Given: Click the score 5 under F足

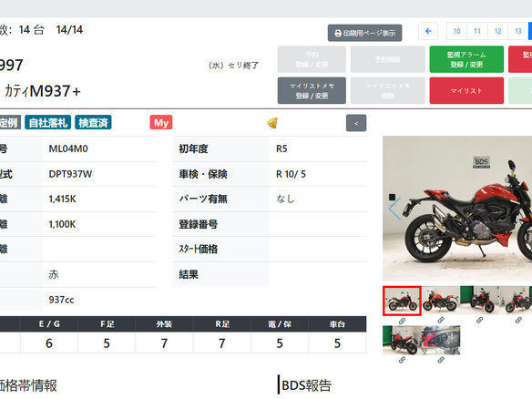Looking at the screenshot, I should click(x=107, y=343).
